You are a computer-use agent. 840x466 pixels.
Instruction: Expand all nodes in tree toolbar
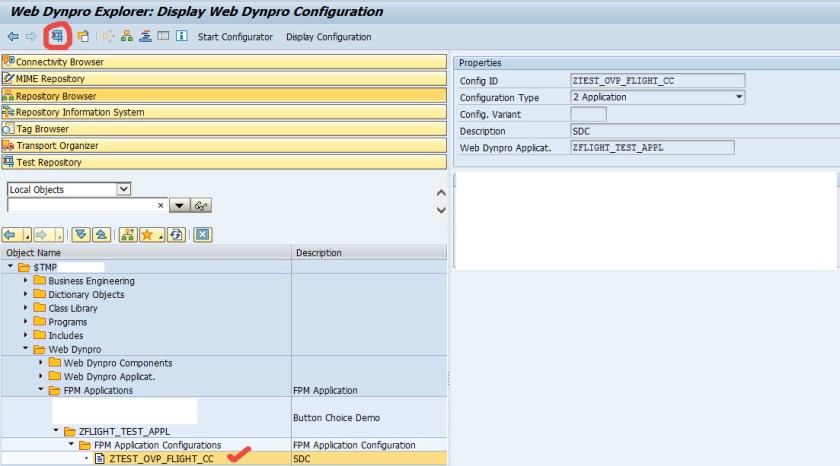click(81, 235)
